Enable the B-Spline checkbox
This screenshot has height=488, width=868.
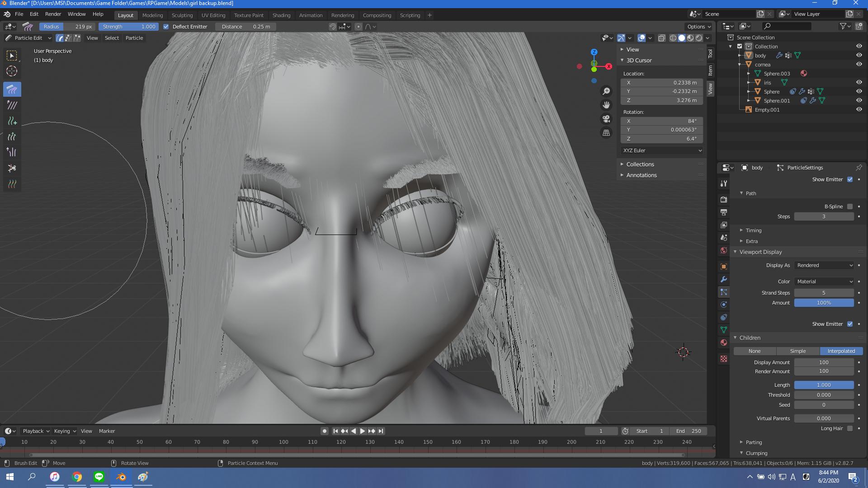[x=850, y=206]
